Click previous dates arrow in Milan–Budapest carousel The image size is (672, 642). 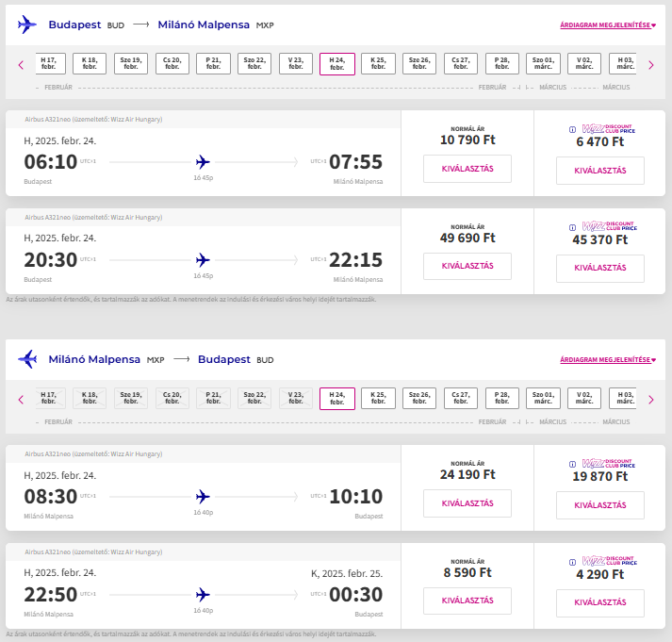pos(21,400)
